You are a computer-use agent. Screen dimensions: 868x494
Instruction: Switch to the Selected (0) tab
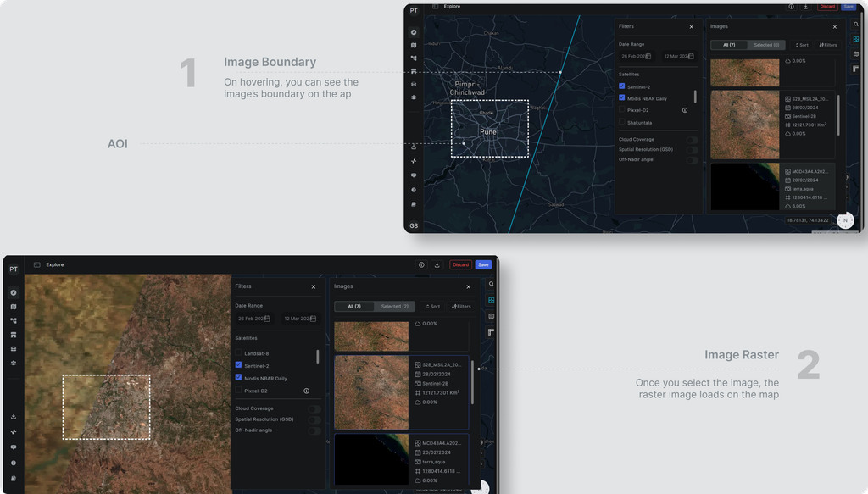click(x=766, y=45)
